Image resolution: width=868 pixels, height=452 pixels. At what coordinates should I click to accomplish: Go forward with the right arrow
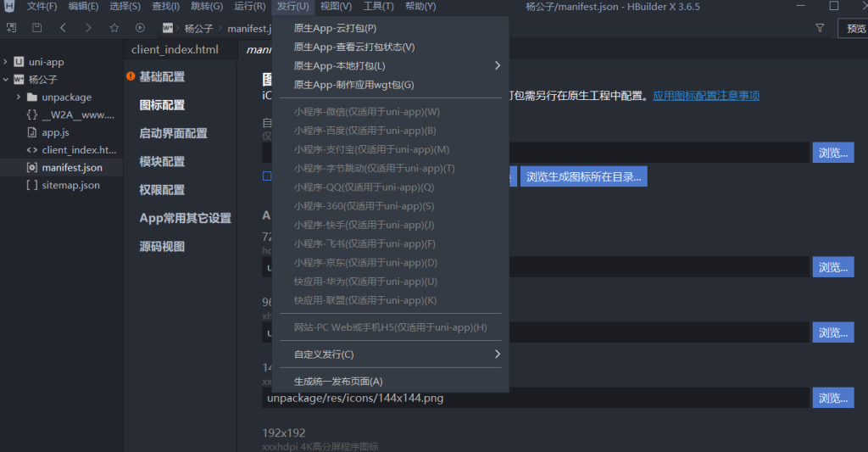(x=88, y=28)
